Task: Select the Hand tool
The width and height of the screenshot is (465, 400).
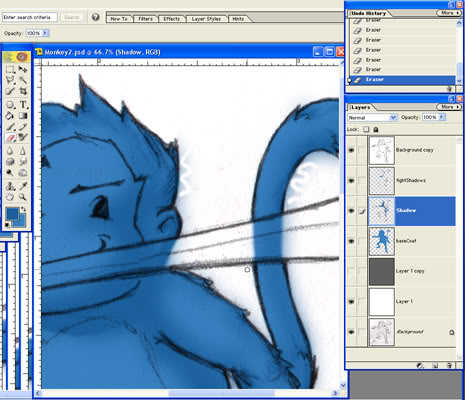Action: pos(10,197)
